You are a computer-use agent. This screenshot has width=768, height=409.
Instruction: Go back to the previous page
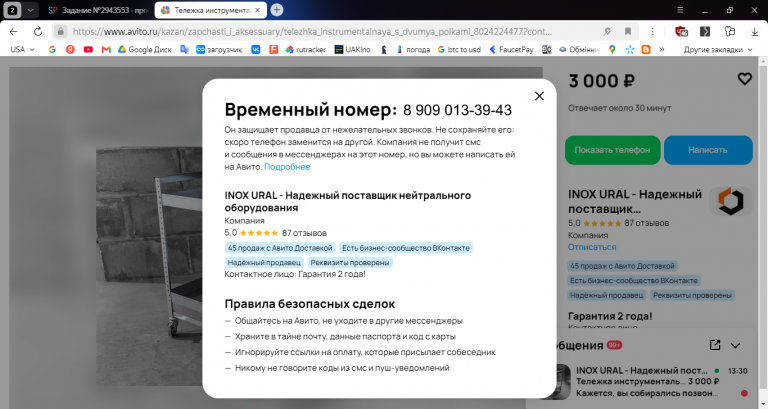point(13,31)
